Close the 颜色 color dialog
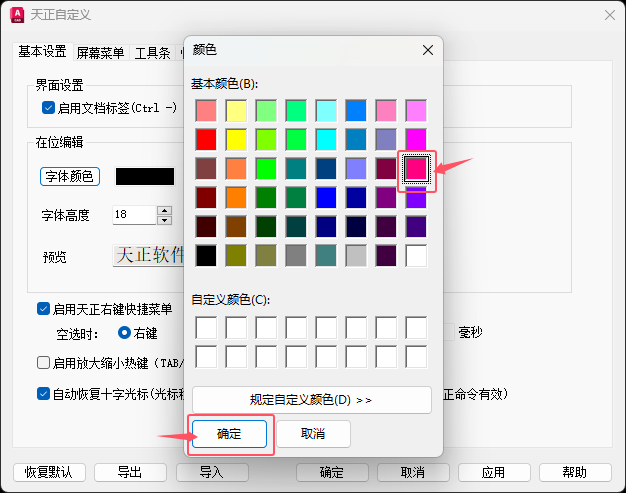626x493 pixels. pos(428,50)
